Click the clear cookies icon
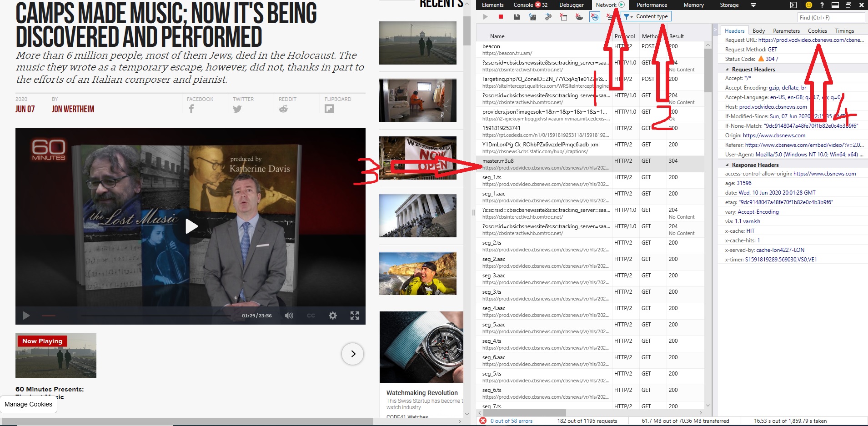Image resolution: width=868 pixels, height=426 pixels. 579,17
